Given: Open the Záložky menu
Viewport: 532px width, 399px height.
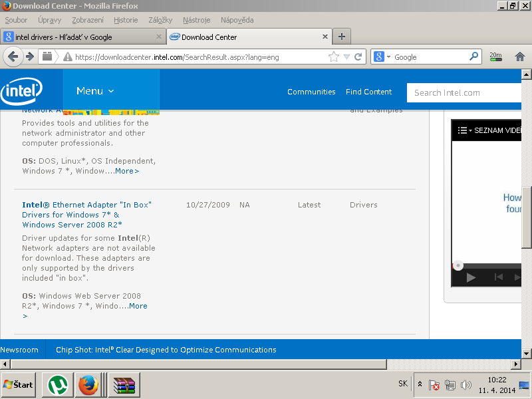Looking at the screenshot, I should [160, 20].
